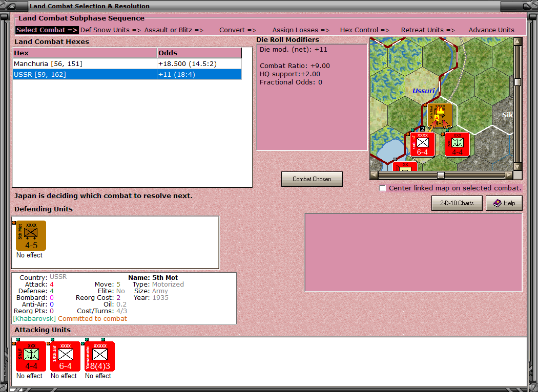
Task: Click the map scroll left arrow
Action: tap(374, 175)
